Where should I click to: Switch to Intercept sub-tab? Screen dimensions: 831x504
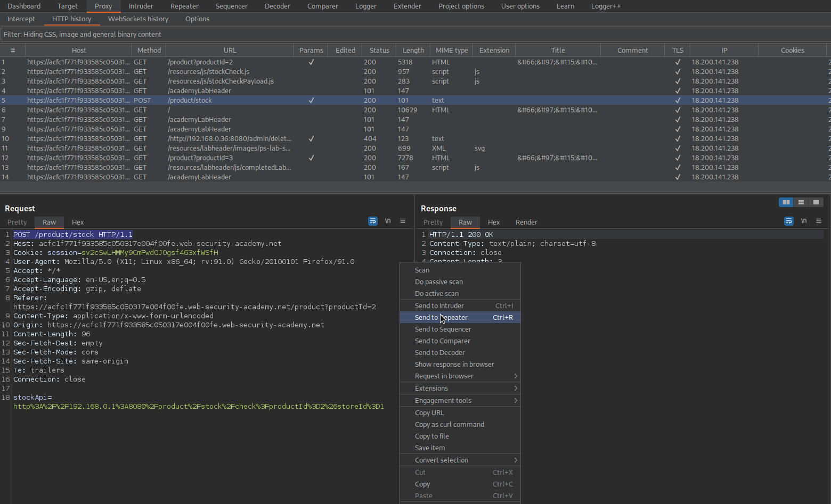click(x=21, y=19)
